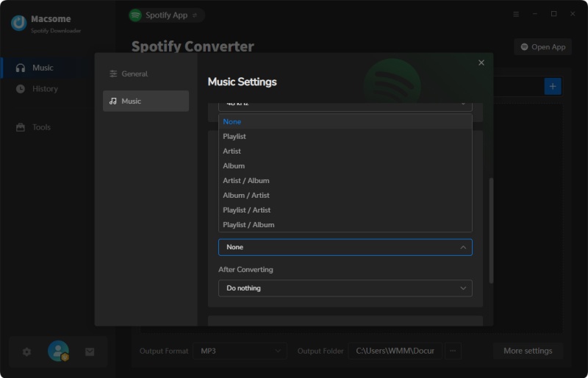This screenshot has height=378, width=588.
Task: Select the Playlist / Album option
Action: [x=345, y=224]
